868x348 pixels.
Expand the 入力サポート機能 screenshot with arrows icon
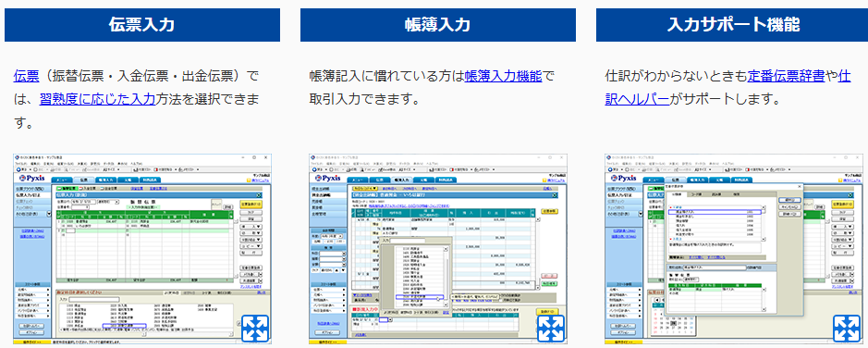tap(847, 329)
